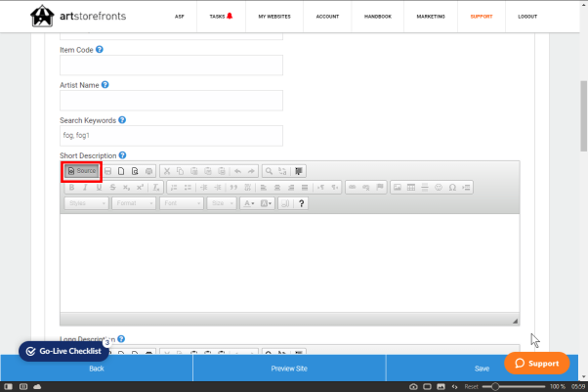Open the Preview document icon in editor
Image resolution: width=588 pixels, height=392 pixels.
tap(135, 171)
